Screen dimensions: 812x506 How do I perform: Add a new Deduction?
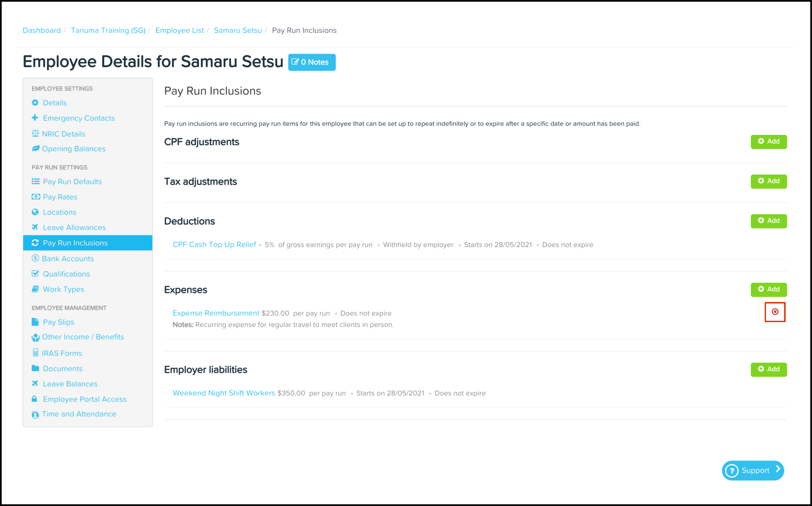(x=768, y=221)
